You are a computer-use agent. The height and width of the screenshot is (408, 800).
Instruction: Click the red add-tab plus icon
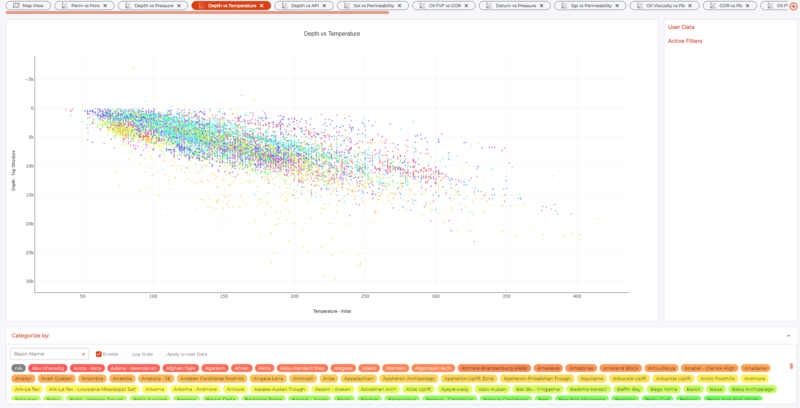coord(793,6)
